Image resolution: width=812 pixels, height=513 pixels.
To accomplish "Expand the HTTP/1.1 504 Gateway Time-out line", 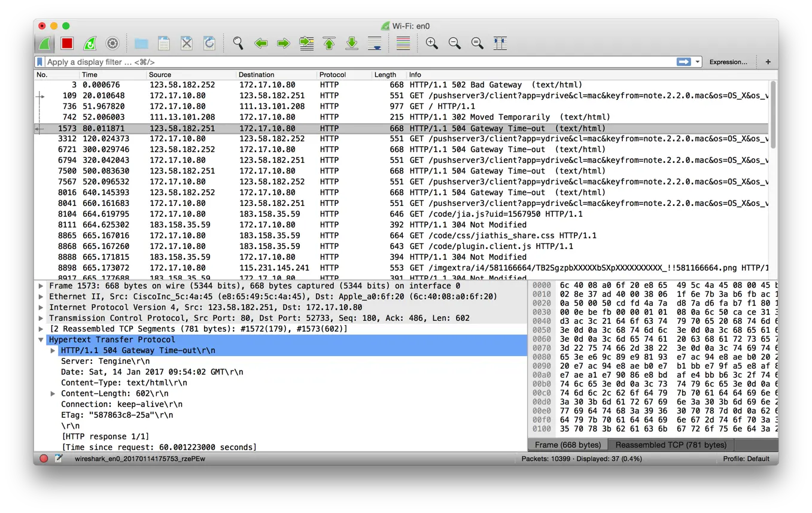I will (53, 351).
